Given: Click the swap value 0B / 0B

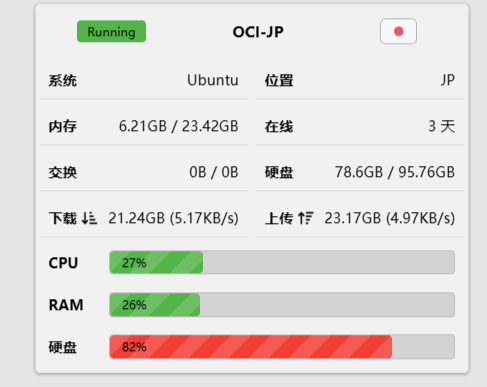Looking at the screenshot, I should click(214, 172).
